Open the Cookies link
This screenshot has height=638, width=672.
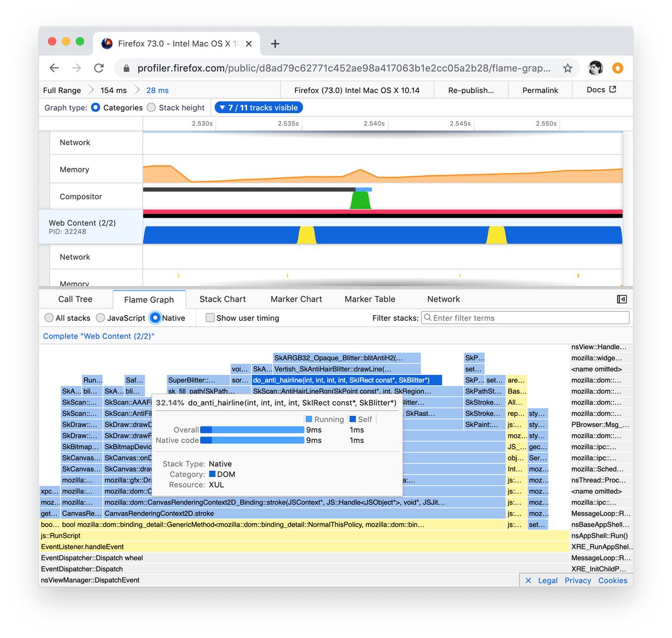[613, 580]
